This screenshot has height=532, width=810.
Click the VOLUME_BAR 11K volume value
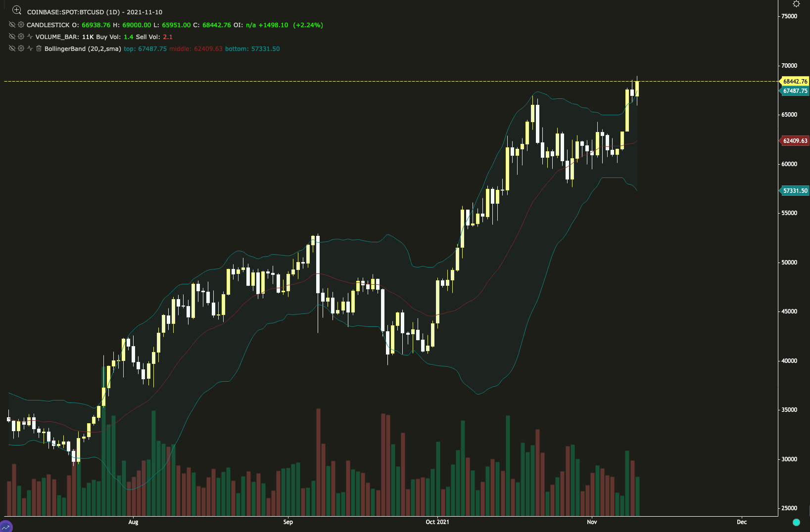tap(88, 37)
